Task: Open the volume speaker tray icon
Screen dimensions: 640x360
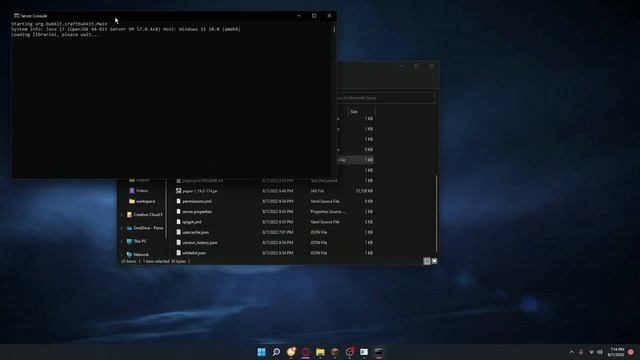Action: tap(600, 352)
